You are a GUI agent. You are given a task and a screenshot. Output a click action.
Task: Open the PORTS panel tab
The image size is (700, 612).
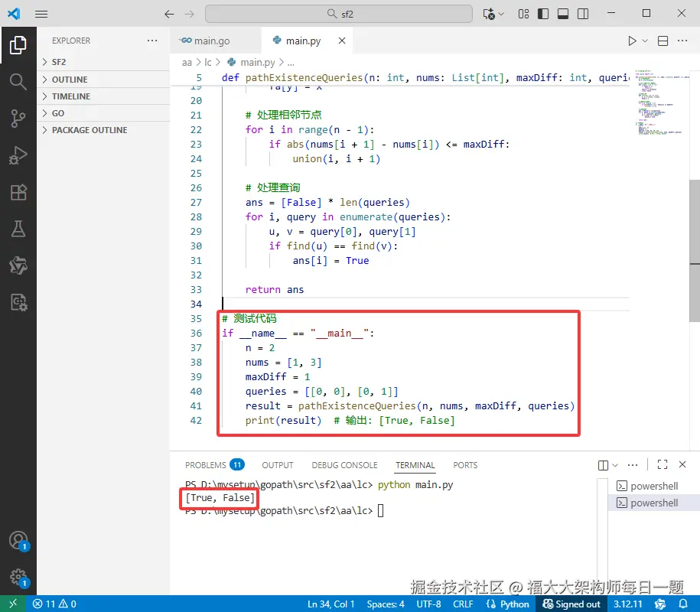[464, 465]
